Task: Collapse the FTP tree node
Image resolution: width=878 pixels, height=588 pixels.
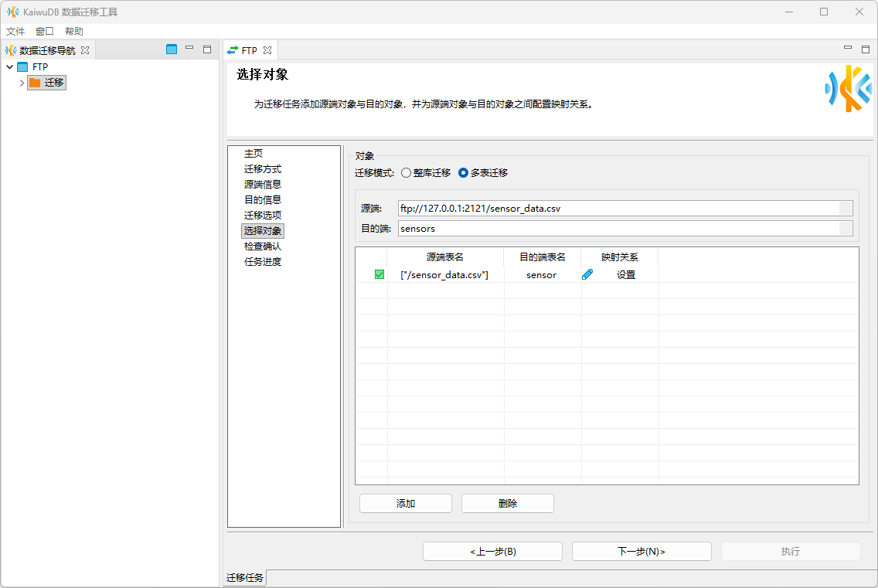Action: [9, 67]
